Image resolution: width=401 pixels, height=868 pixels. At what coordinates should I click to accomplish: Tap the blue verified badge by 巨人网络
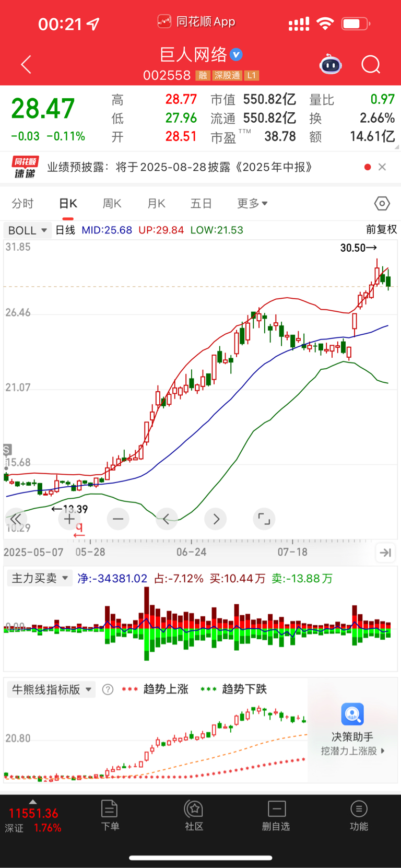236,54
